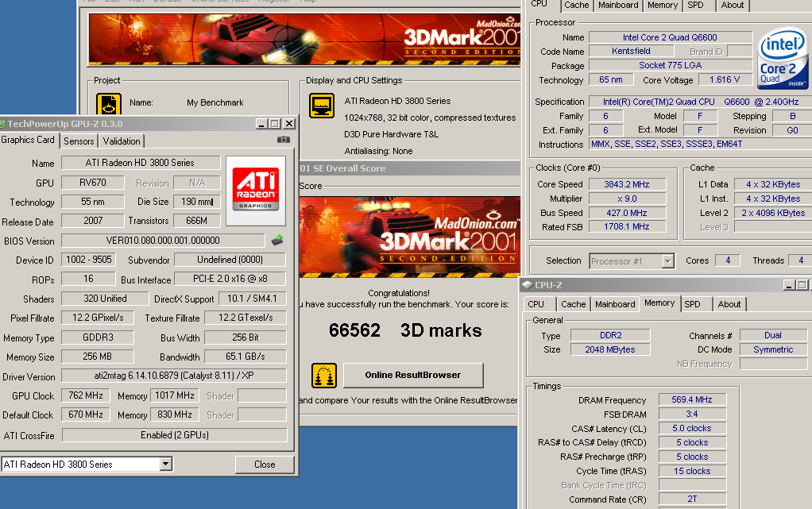
Task: Click the 3DMark2001 score banner image
Action: tap(410, 237)
